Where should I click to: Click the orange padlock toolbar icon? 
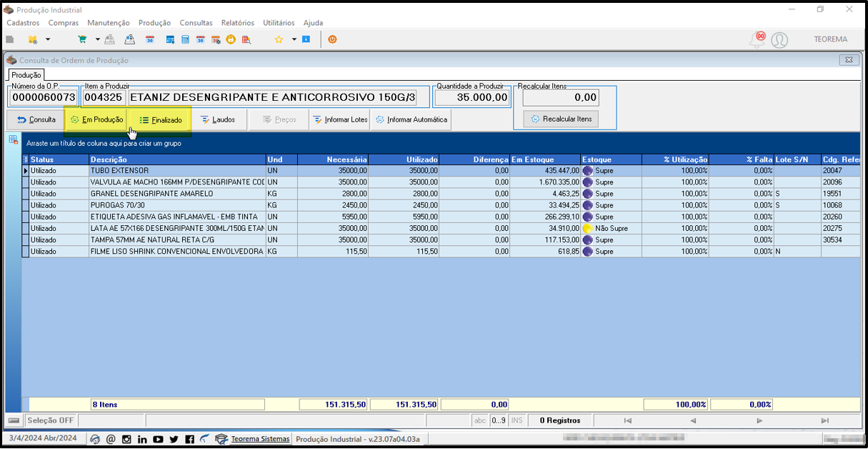point(231,39)
